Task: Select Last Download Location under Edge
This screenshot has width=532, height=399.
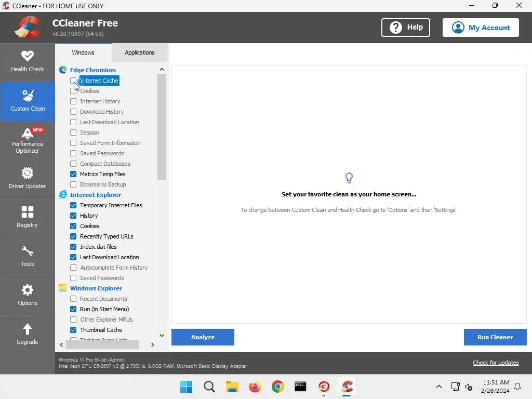Action: (110, 122)
